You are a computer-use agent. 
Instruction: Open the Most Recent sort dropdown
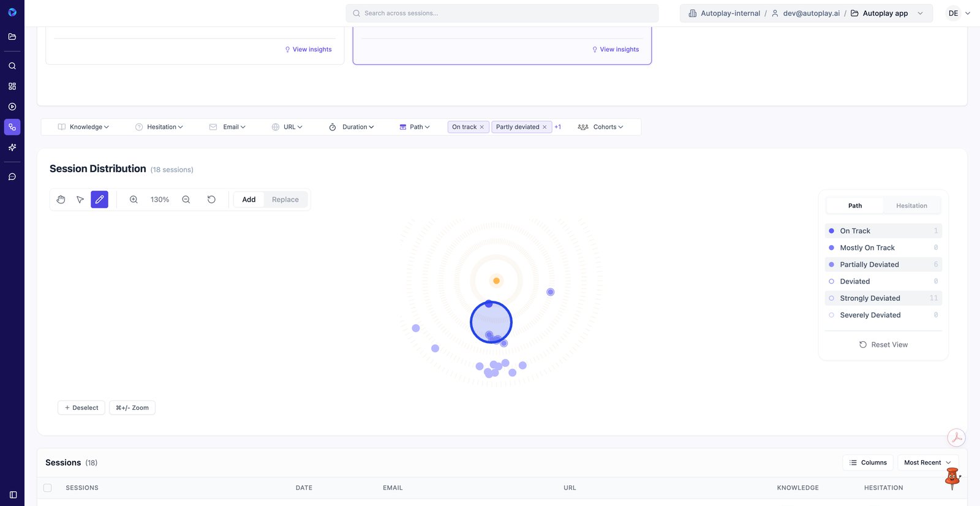tap(927, 463)
